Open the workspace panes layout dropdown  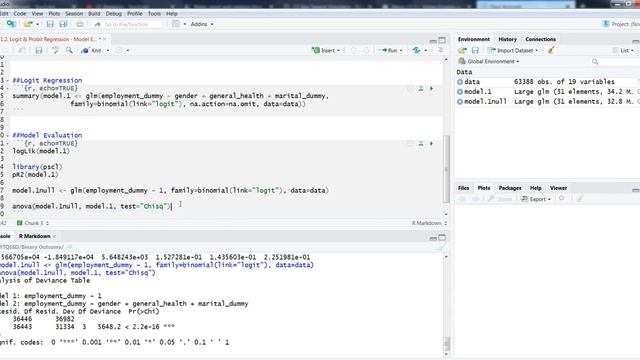pyautogui.click(x=178, y=24)
